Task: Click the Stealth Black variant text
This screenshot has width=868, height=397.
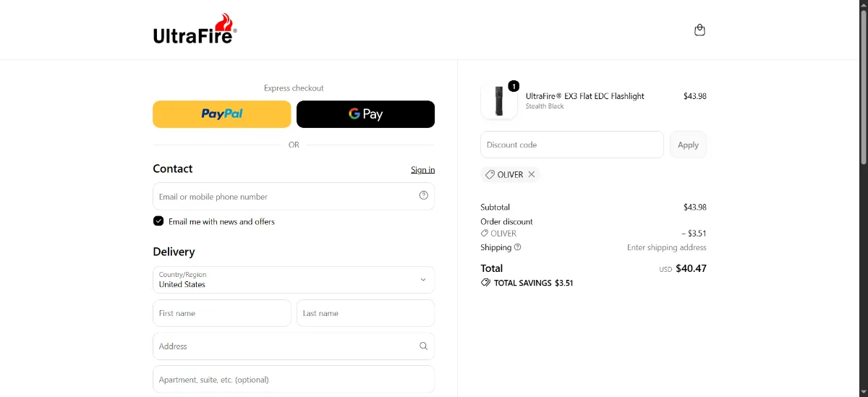Action: coord(545,106)
